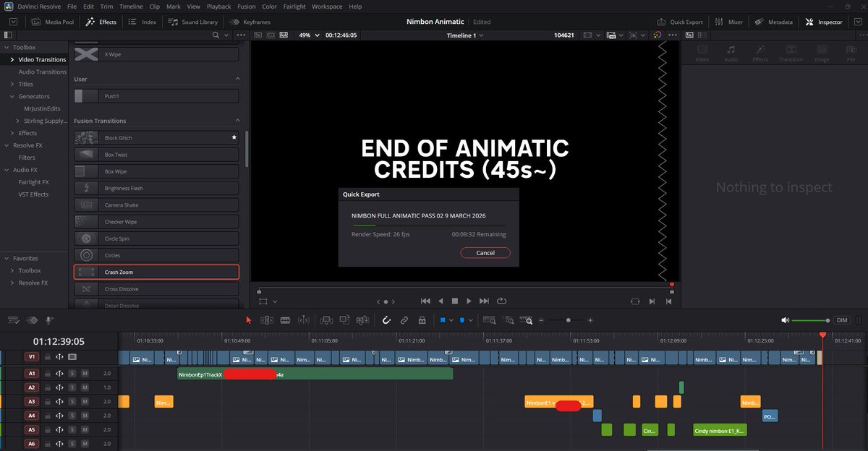
Task: Activate the Trim Edit Mode tool
Action: coord(266,319)
